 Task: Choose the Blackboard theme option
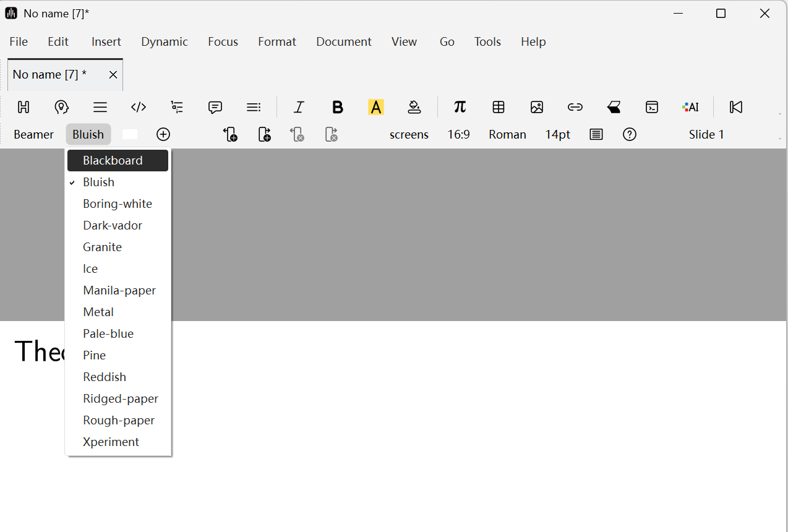(x=113, y=160)
